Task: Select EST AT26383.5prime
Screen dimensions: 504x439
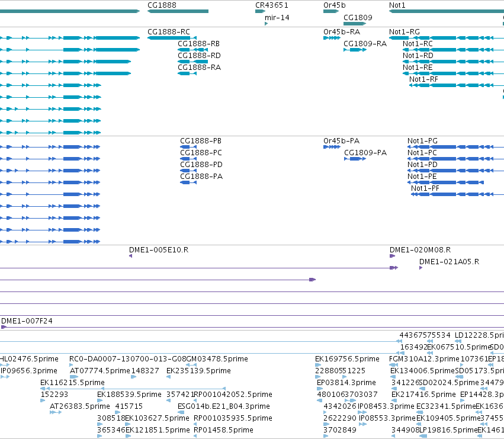Action: pos(55,412)
